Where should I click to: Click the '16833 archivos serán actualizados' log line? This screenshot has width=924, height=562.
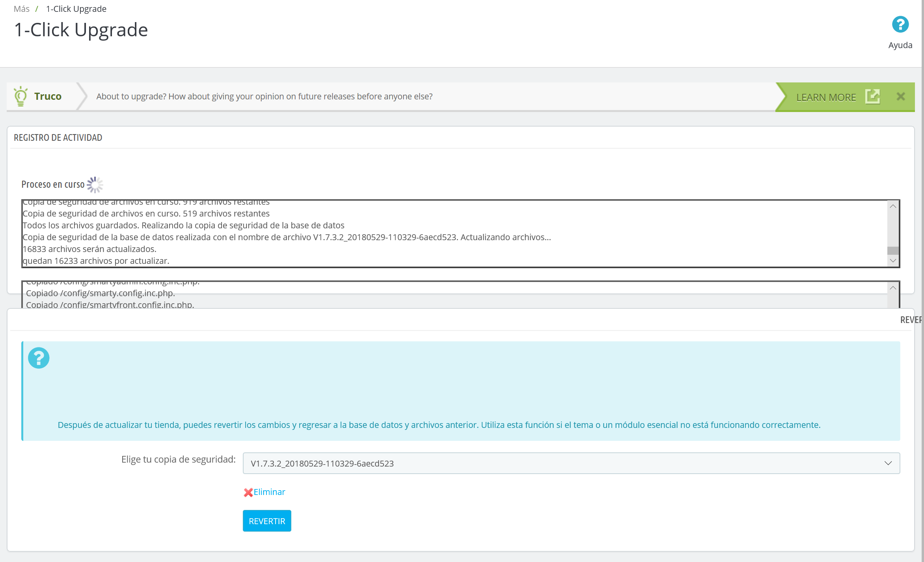(89, 249)
